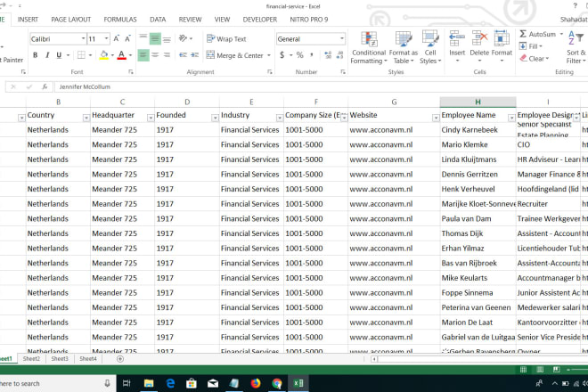Image resolution: width=588 pixels, height=392 pixels.
Task: Open Country column filter dropdown
Action: pyautogui.click(x=86, y=118)
